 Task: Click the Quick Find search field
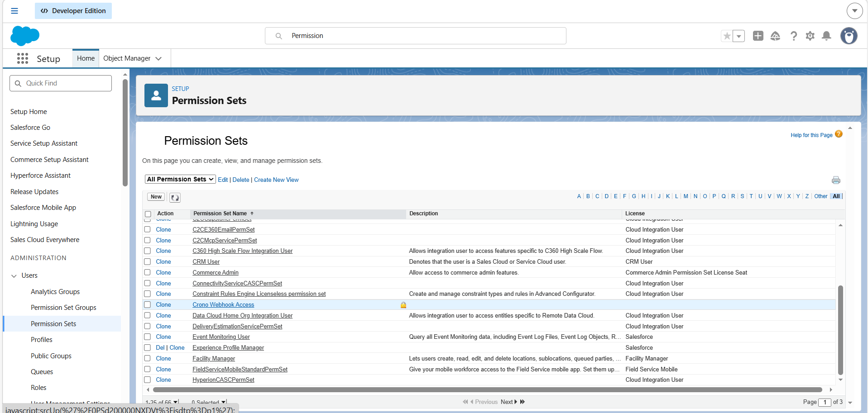tap(66, 83)
